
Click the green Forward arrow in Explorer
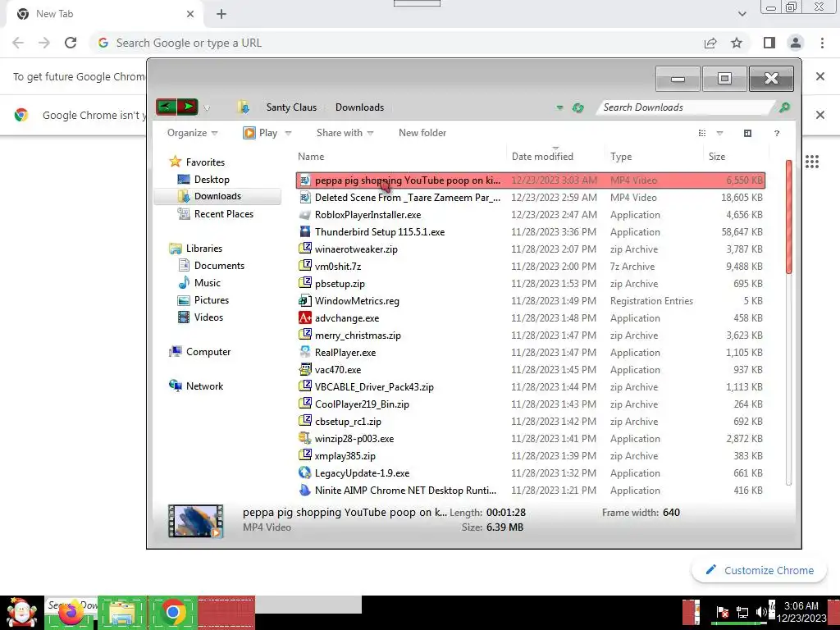point(188,107)
